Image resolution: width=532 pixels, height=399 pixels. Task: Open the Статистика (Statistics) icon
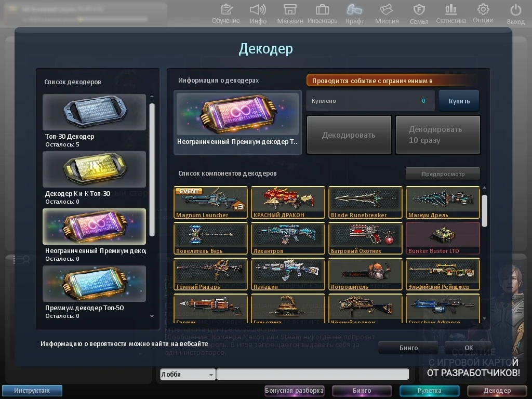coord(451,13)
